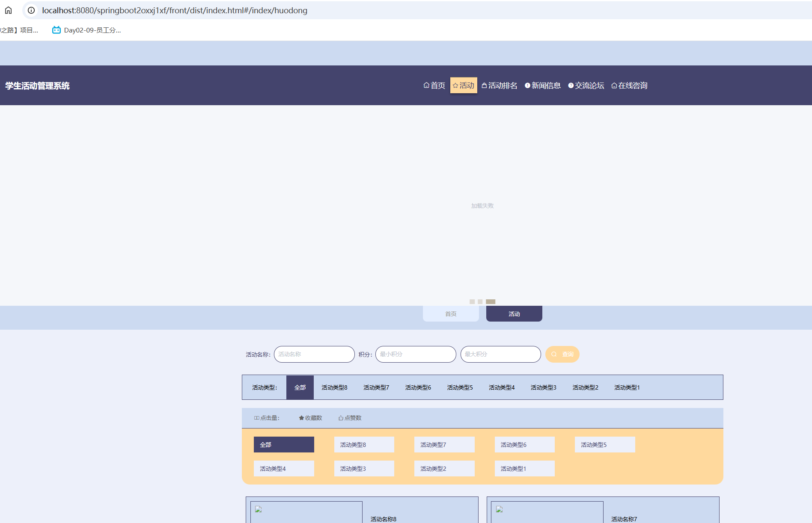Screen dimensions: 812x523
Task: Sort by 点击量 icon
Action: pos(256,418)
